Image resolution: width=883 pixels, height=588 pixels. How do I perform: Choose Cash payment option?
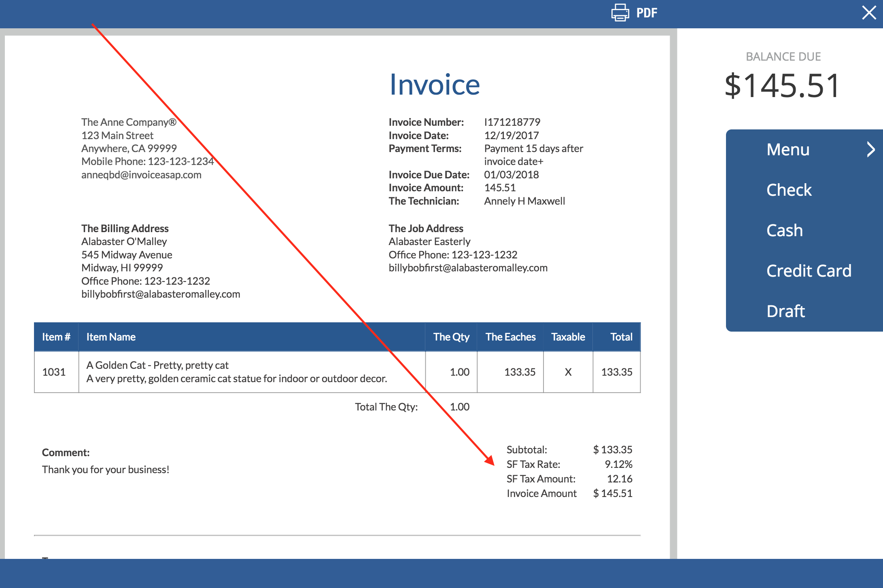click(x=784, y=231)
